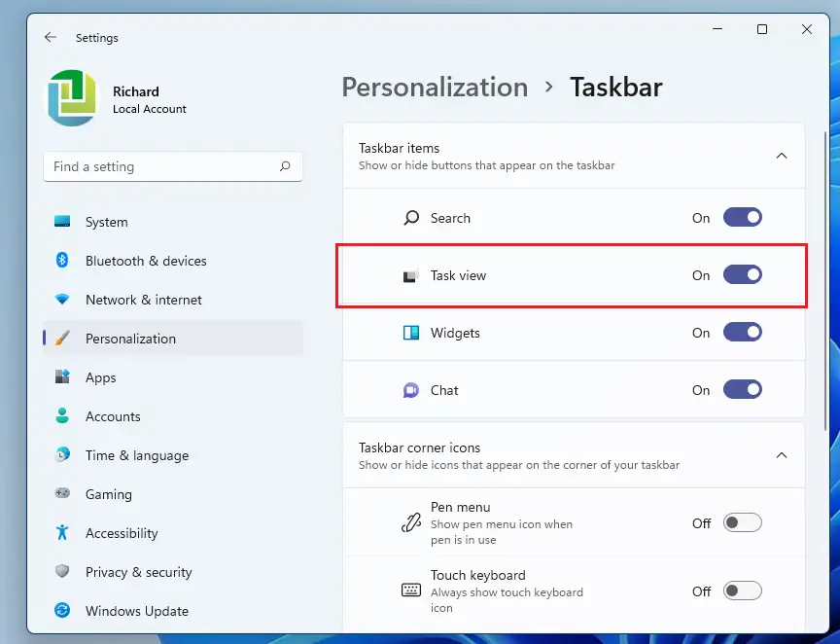Viewport: 840px width, 644px height.
Task: Click the Personalization paintbrush icon
Action: click(x=62, y=338)
